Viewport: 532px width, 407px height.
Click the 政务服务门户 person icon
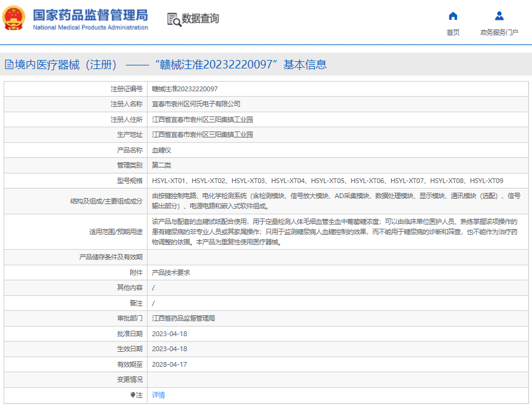[499, 16]
